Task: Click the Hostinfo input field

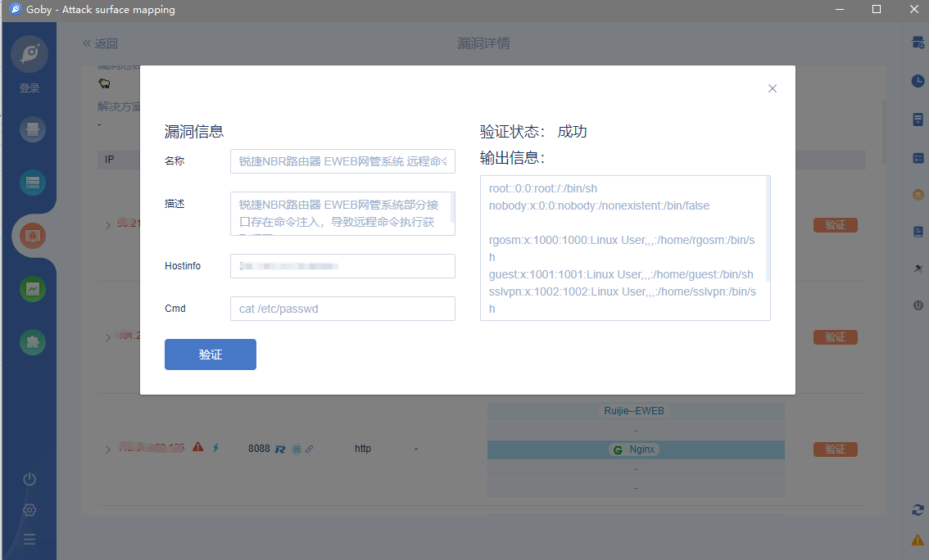Action: (342, 266)
